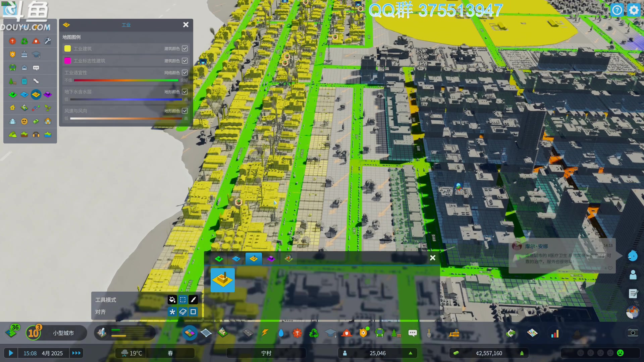Select the paint brush tool mode
This screenshot has height=362, width=644.
click(193, 300)
